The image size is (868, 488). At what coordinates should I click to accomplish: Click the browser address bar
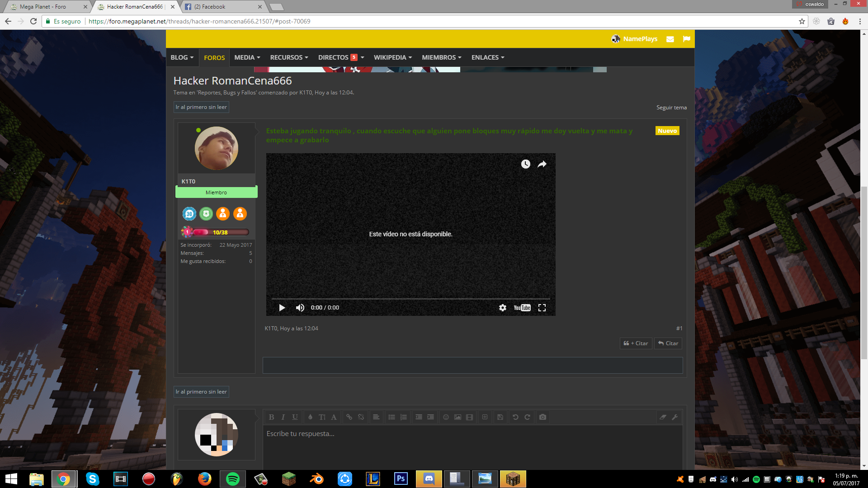point(425,21)
